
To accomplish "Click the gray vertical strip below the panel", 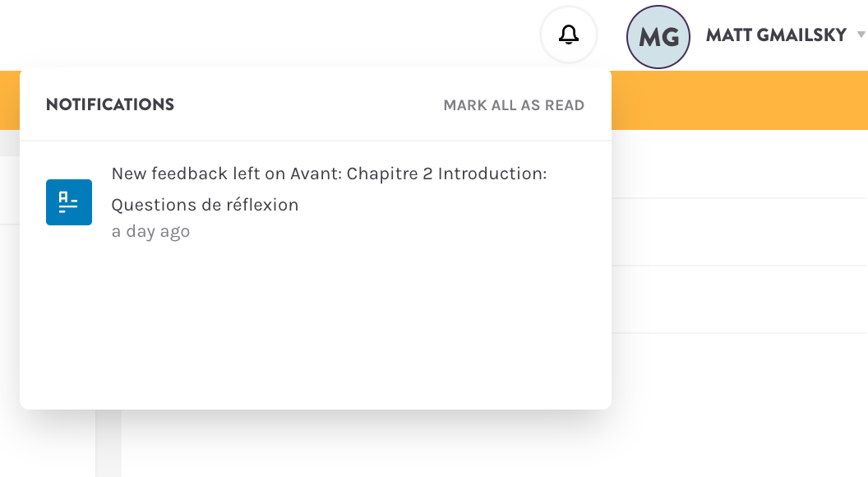I will pyautogui.click(x=108, y=444).
